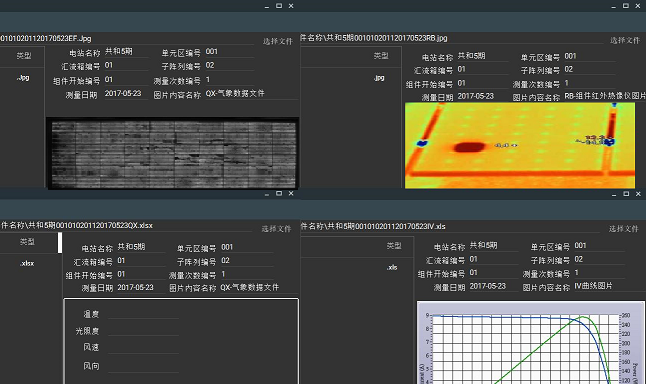Edit 测量日期 in the QX.xlsx window
This screenshot has width=646, height=384.
pyautogui.click(x=141, y=288)
